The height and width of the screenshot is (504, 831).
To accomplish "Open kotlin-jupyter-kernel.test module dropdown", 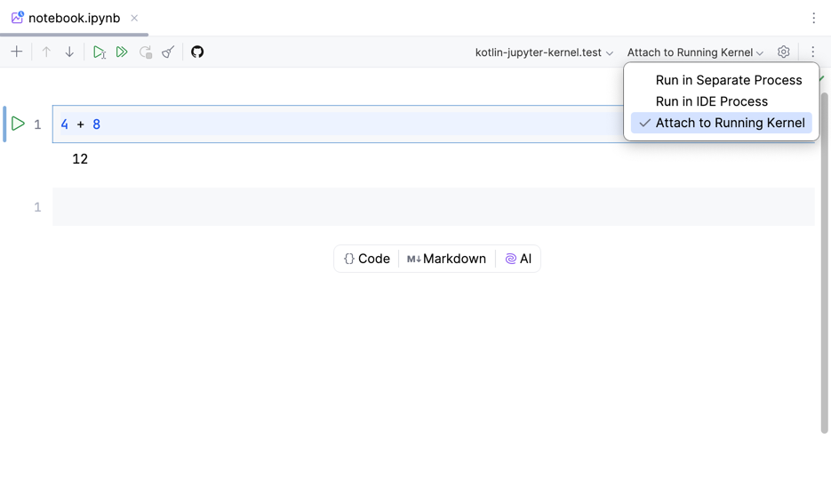I will [x=544, y=52].
